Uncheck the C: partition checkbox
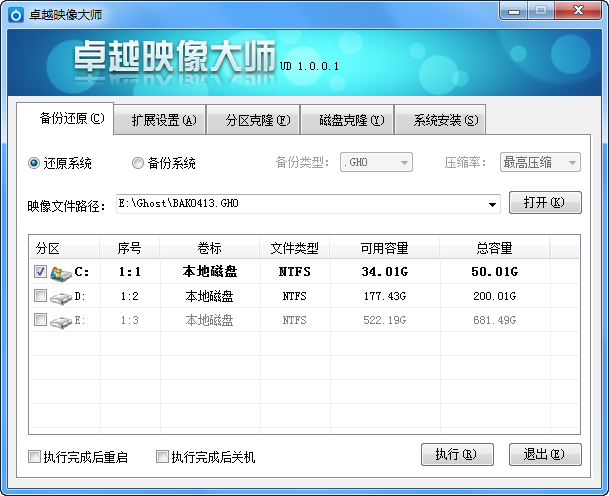 click(x=40, y=271)
